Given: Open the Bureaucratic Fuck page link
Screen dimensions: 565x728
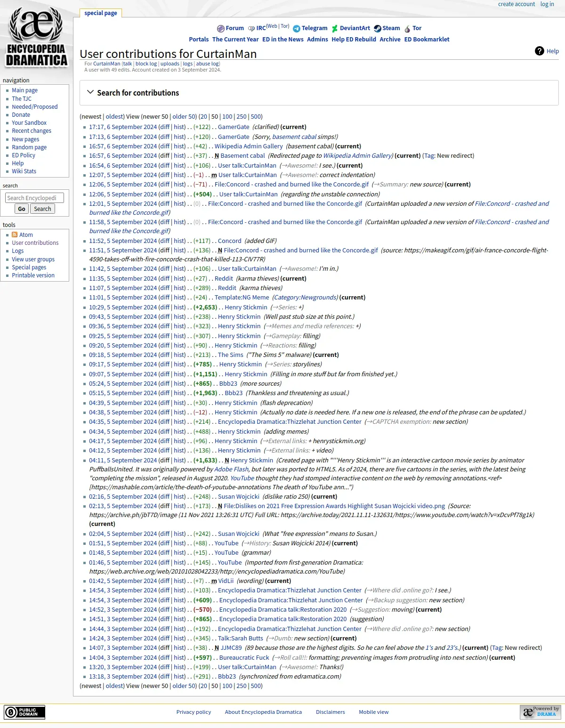Looking at the screenshot, I should pos(244,658).
